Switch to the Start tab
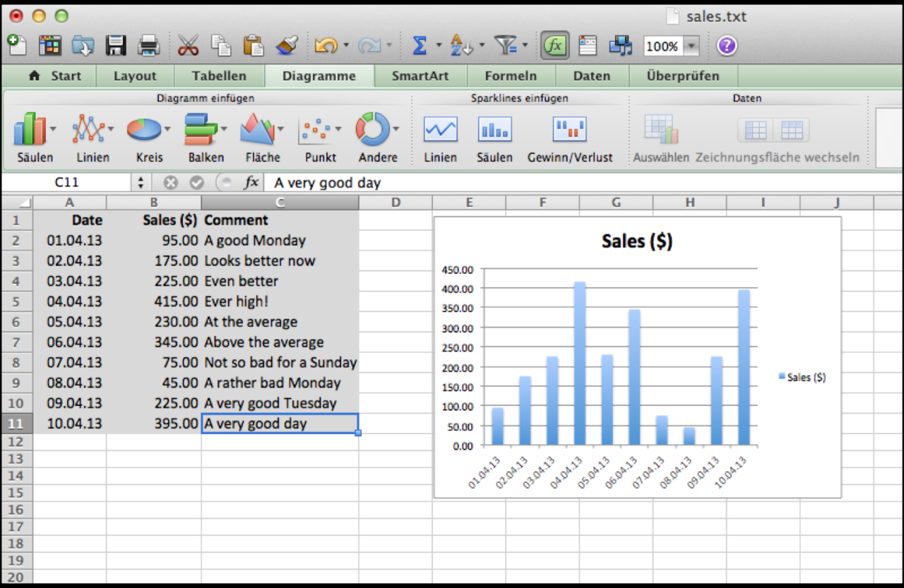Screen dimensions: 904x588 point(54,76)
